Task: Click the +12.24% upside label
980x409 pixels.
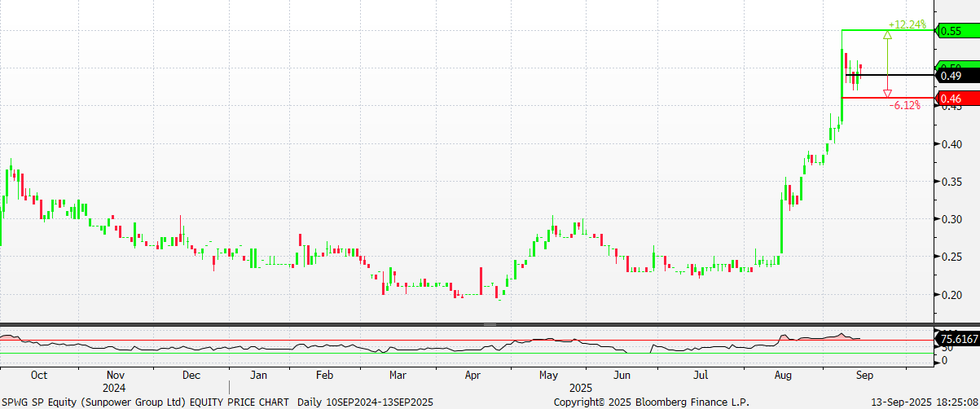Action: coord(907,24)
